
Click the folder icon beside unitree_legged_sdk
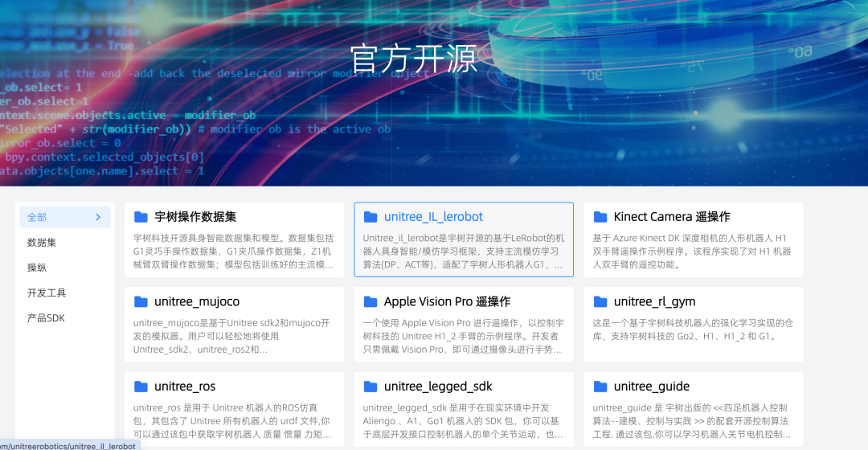pyautogui.click(x=371, y=387)
